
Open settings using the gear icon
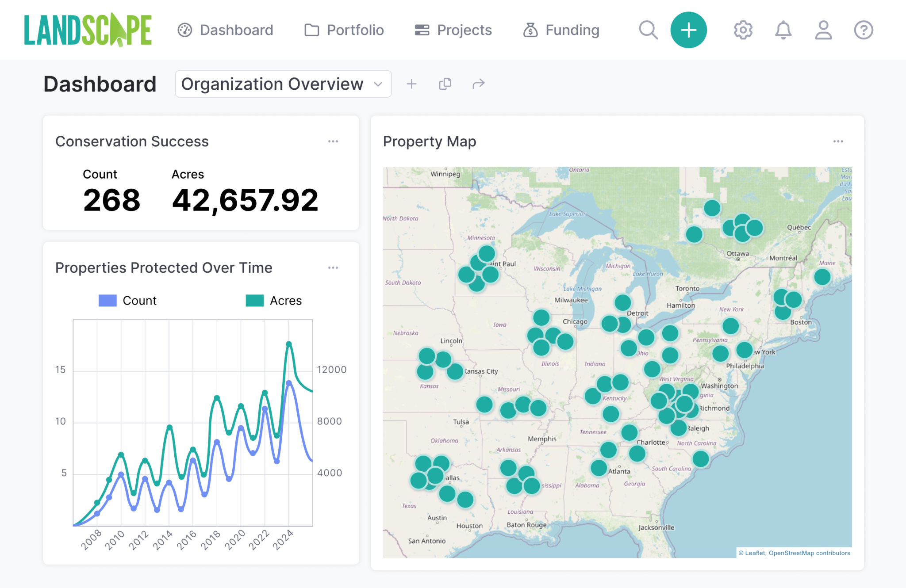[x=742, y=30]
